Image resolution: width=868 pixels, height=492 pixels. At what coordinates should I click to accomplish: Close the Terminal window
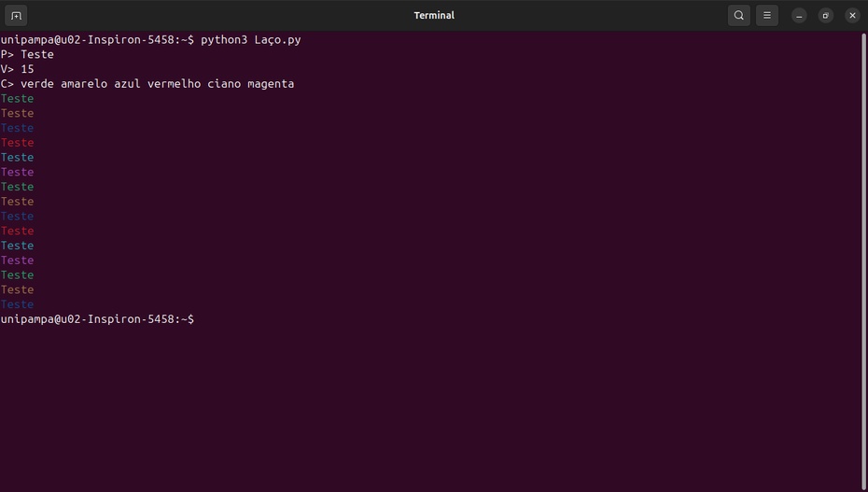[x=852, y=16]
